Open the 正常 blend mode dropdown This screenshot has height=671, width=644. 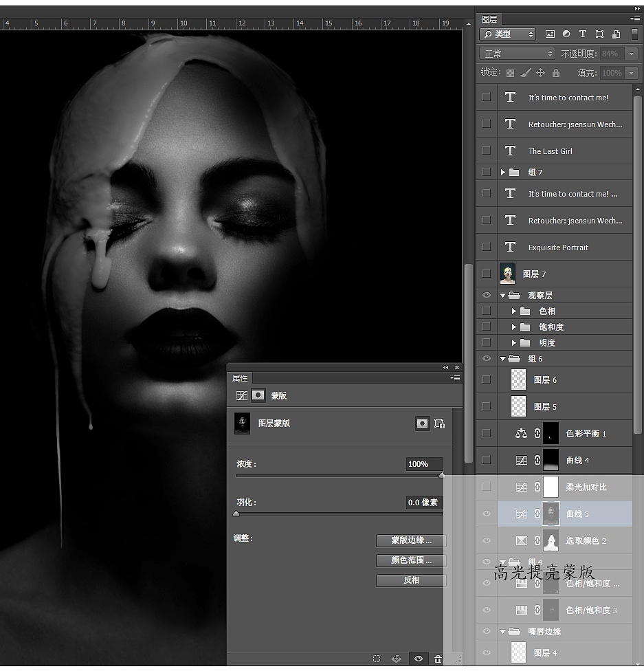point(517,54)
